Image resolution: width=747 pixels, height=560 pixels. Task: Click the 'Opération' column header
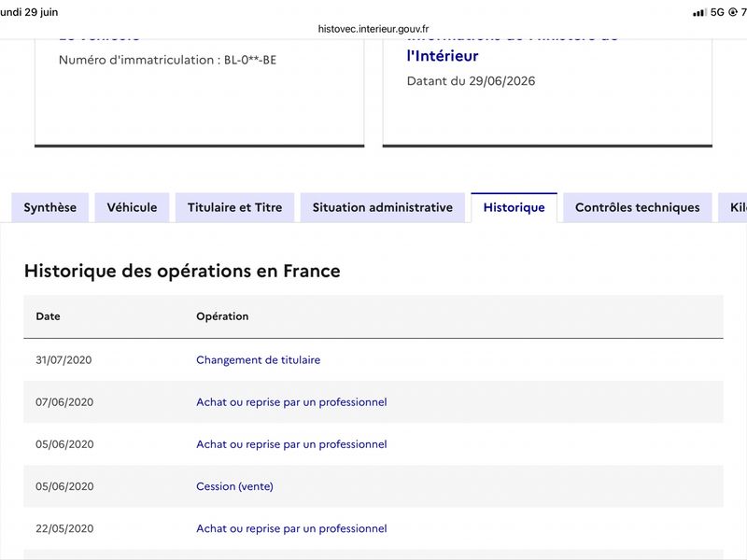pos(222,316)
